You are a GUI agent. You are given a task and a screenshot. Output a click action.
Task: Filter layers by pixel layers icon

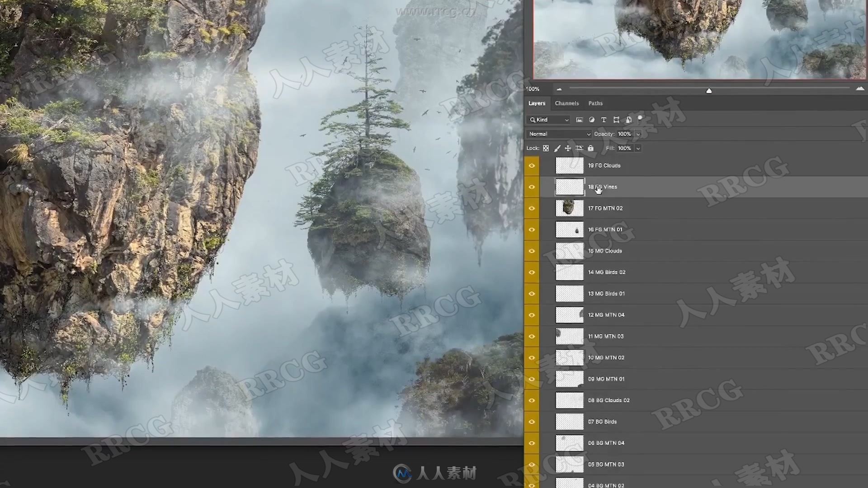pyautogui.click(x=579, y=120)
